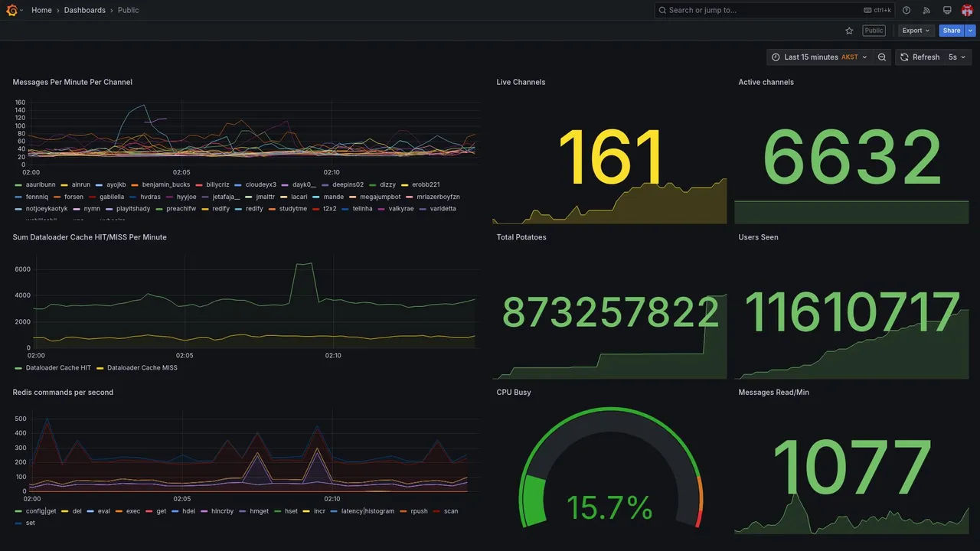Select the erobb221 legend entry
This screenshot has height=551, width=980.
click(x=426, y=184)
